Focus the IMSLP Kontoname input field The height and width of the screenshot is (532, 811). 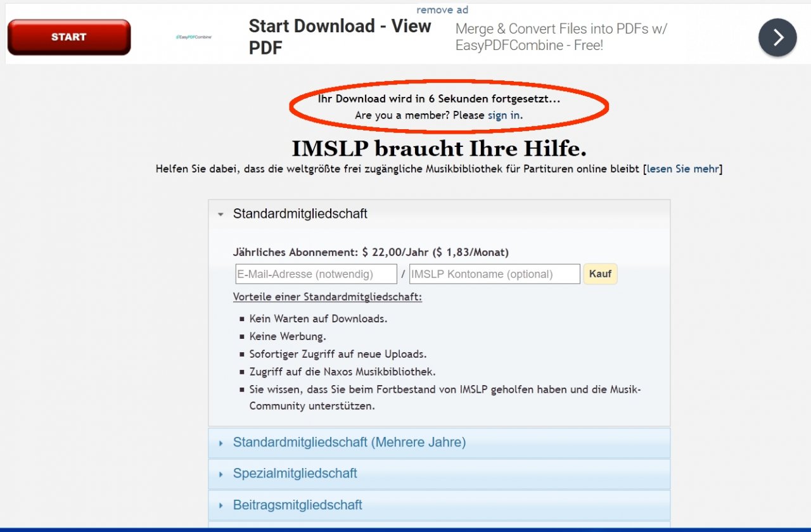495,274
